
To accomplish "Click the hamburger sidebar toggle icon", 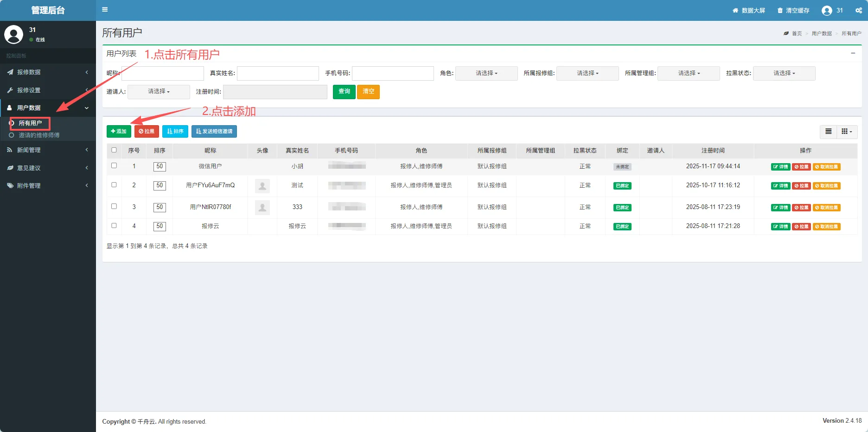I will pyautogui.click(x=105, y=10).
